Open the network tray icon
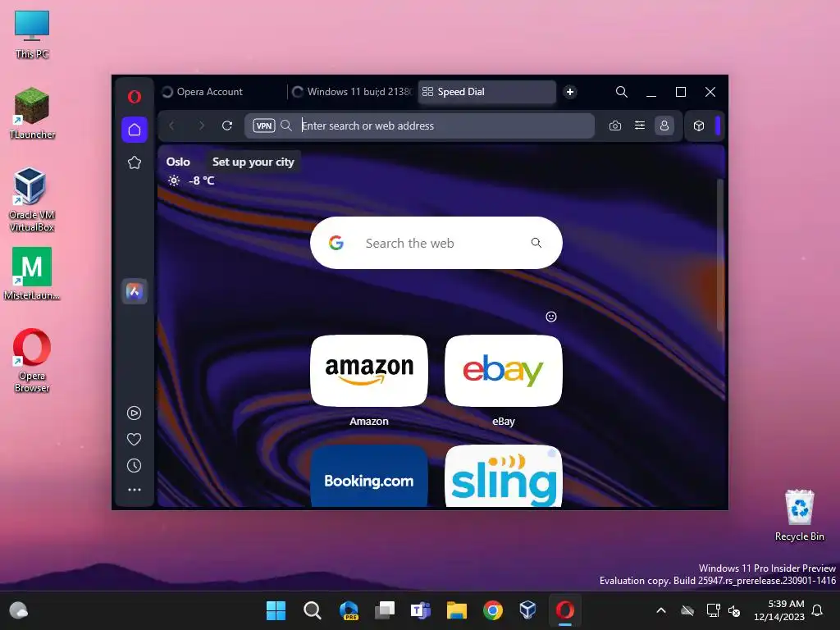 click(x=713, y=610)
